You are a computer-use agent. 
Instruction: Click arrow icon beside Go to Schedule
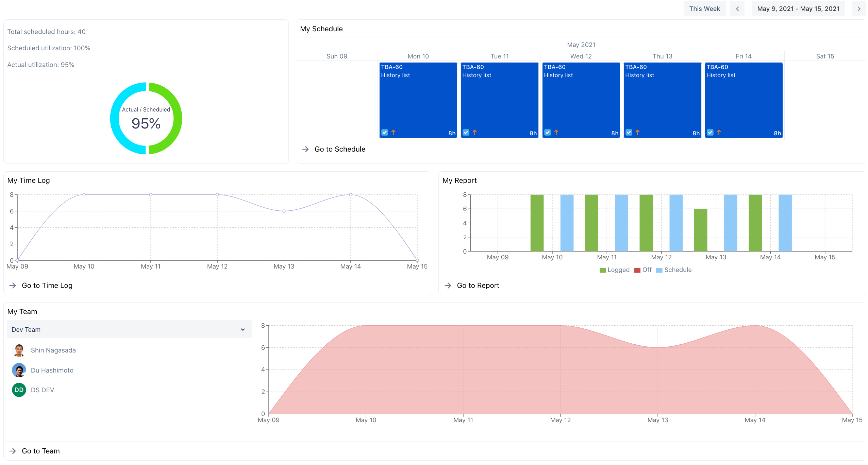(305, 149)
